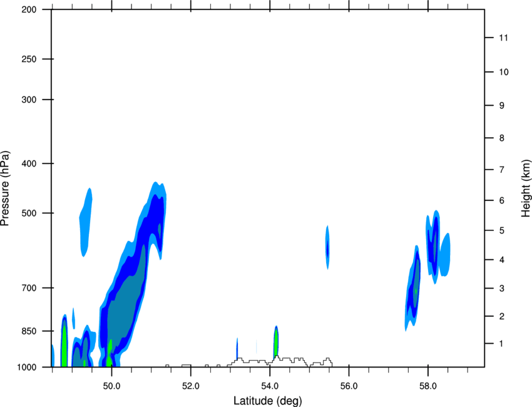Click latitude tick label 50.0
Viewport: 532px width, 407px height.
click(x=111, y=386)
